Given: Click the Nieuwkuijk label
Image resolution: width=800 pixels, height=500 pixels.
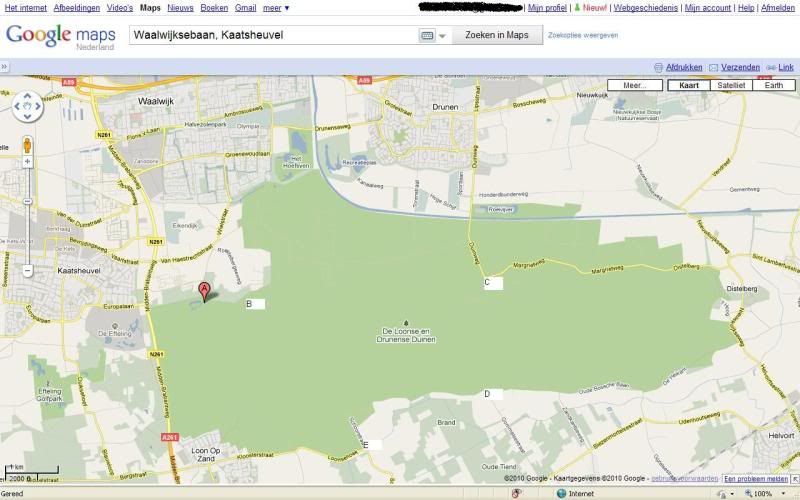Looking at the screenshot, I should 592,95.
